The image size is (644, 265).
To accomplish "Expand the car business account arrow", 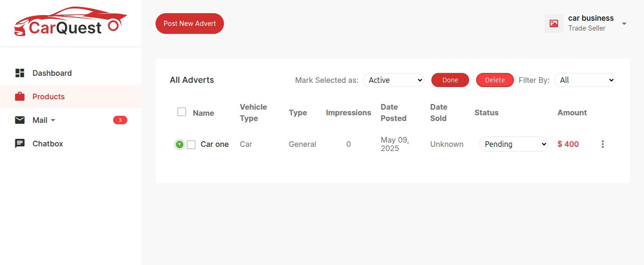I will 624,24.
